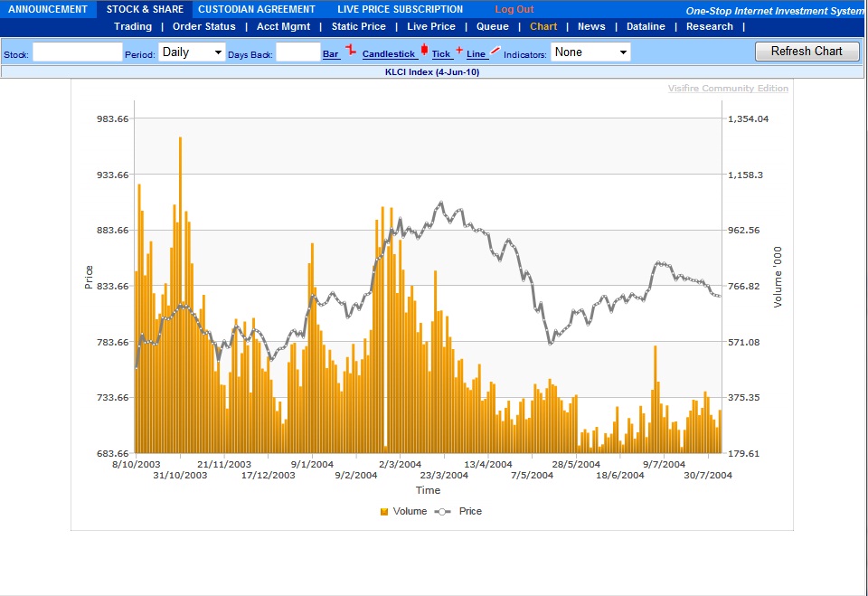
Task: Click the Candlestick chart type icon
Action: pos(424,50)
